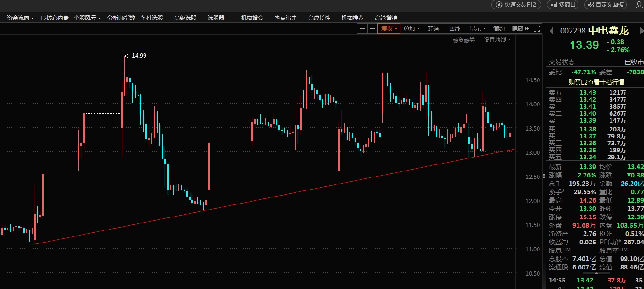Click the 最高 value 14.26
644x289 pixels.
pos(587,200)
